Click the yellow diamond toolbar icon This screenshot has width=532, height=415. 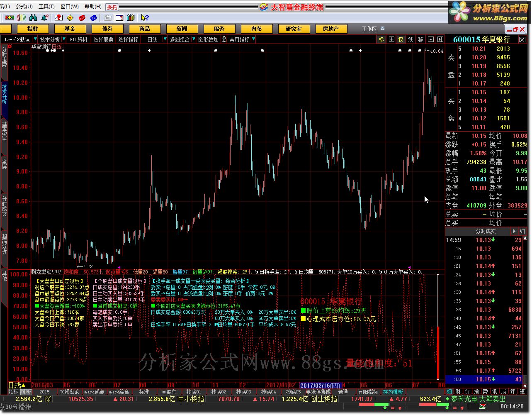coord(70,18)
